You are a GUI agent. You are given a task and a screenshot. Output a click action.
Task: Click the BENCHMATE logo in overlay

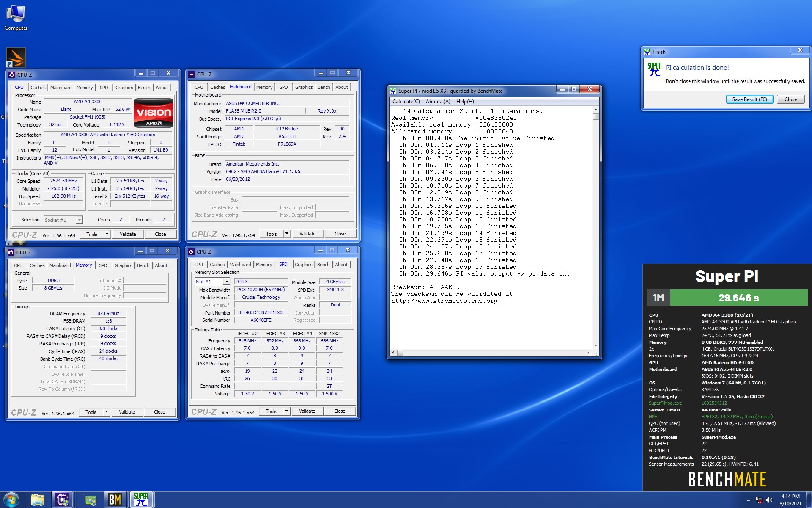tap(727, 480)
